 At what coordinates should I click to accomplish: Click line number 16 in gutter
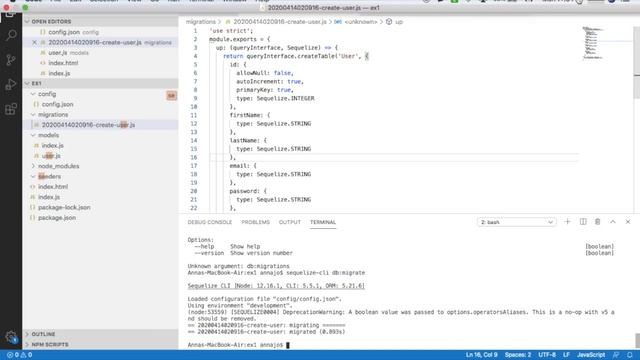point(194,157)
